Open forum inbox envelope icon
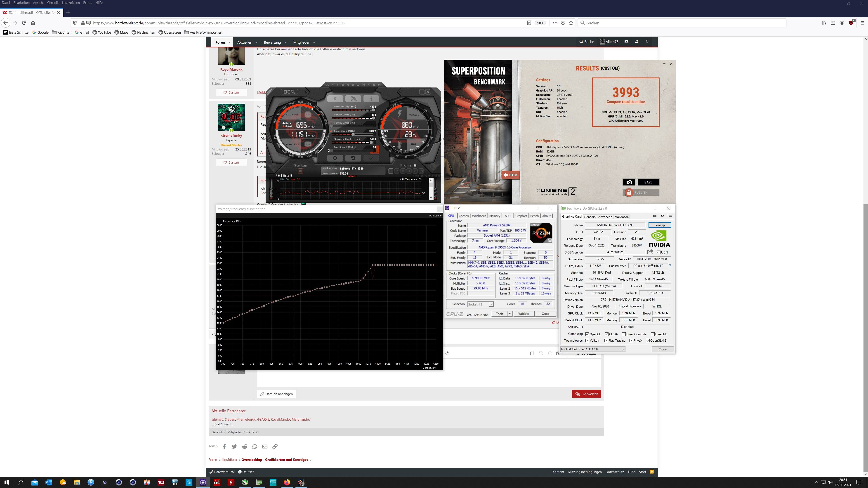Viewport: 868px width, 488px height. 626,42
